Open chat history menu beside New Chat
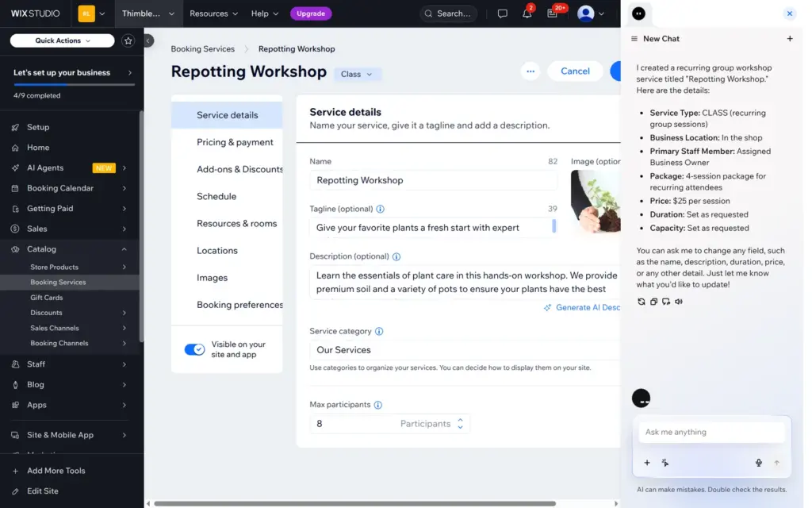The image size is (812, 508). point(634,39)
